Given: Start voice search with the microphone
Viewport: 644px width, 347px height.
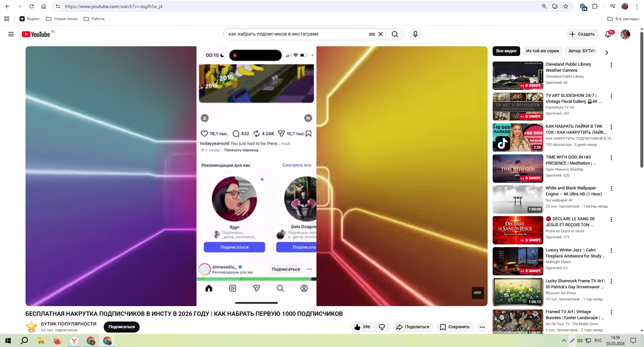Looking at the screenshot, I should pyautogui.click(x=415, y=34).
